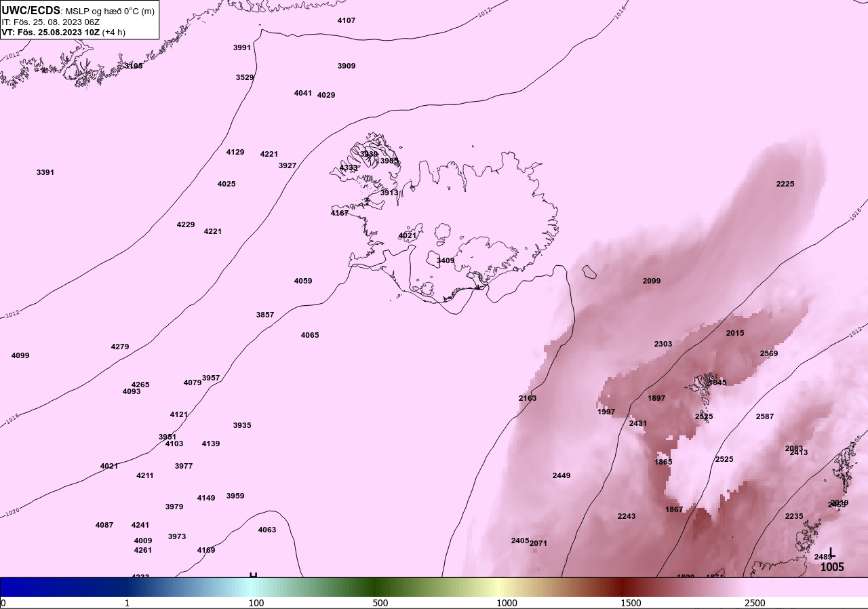
Task: Click the height value 1867
Action: pyautogui.click(x=674, y=509)
